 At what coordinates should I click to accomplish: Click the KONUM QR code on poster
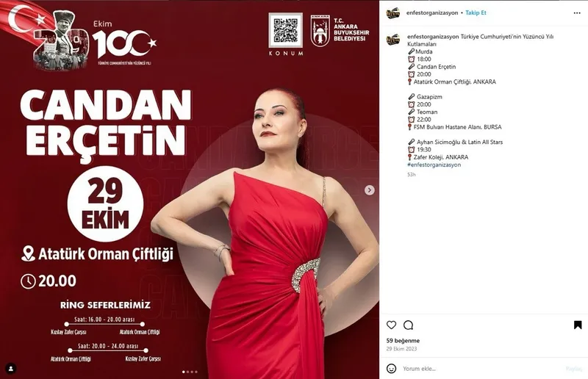(285, 31)
